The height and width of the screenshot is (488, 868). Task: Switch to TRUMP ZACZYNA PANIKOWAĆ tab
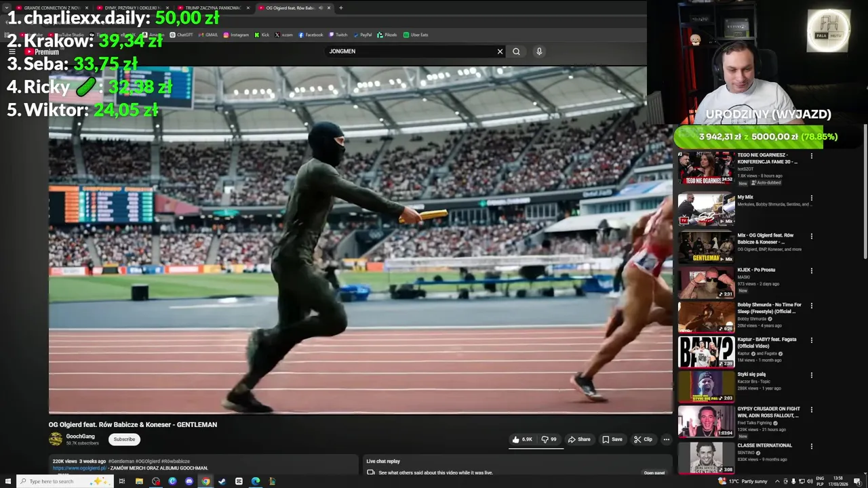tap(212, 8)
